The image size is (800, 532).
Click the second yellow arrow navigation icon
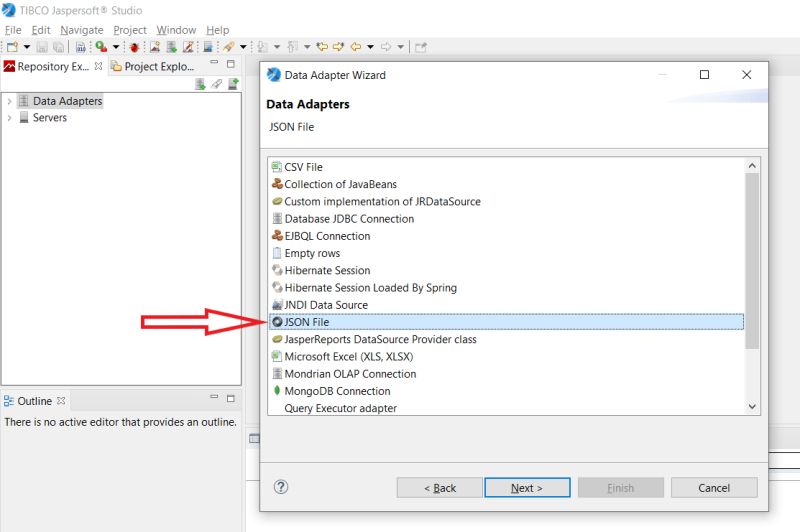click(x=338, y=47)
